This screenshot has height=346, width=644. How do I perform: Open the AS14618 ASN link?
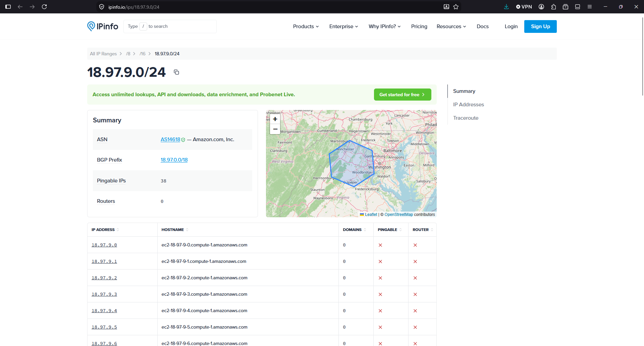[x=170, y=139]
